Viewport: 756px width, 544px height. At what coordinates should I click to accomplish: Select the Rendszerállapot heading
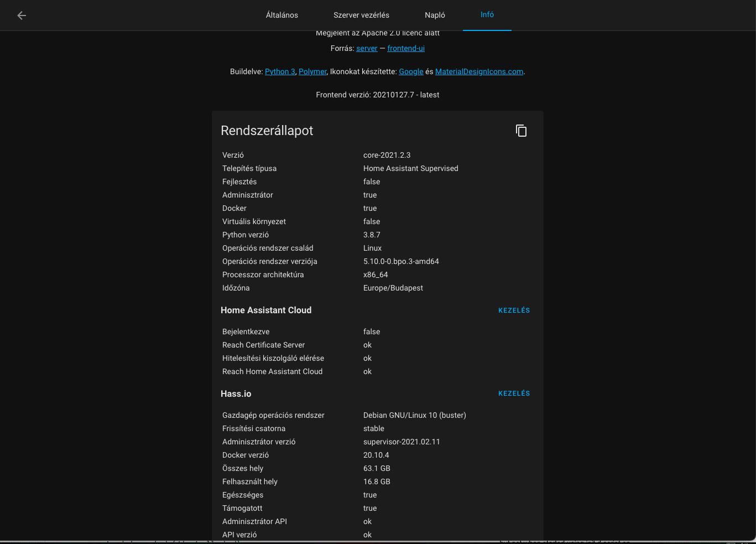point(267,131)
